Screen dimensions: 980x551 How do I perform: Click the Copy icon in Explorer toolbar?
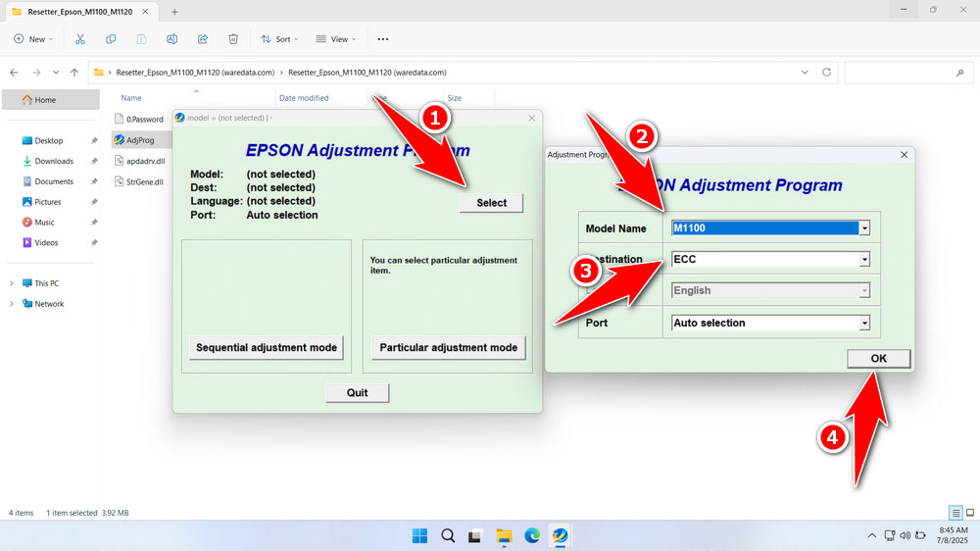coord(111,39)
